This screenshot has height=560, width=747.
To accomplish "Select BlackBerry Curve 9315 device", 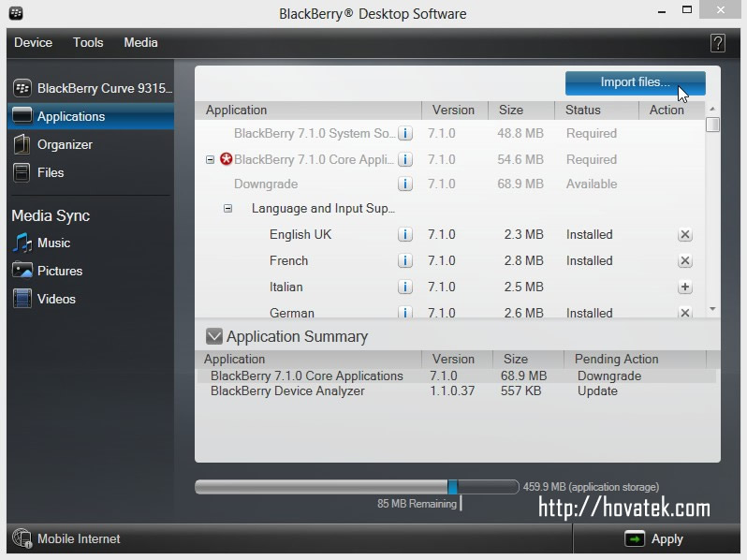I will coord(93,88).
